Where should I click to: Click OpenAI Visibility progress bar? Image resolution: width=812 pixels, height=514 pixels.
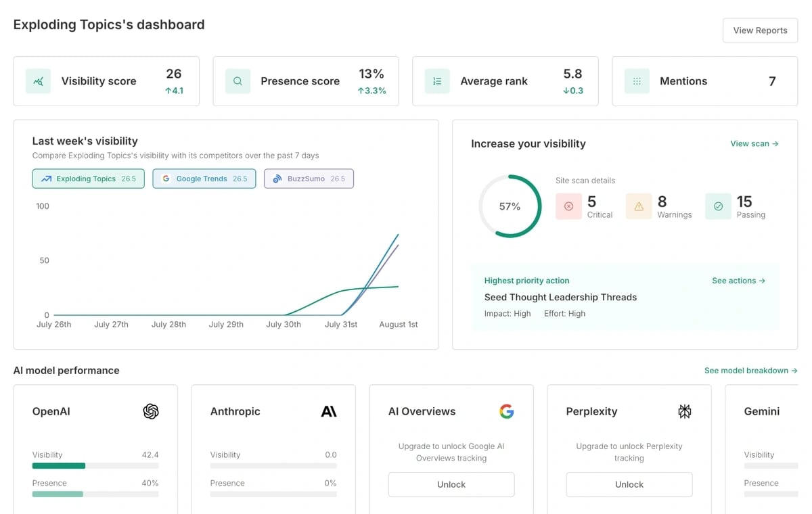point(95,466)
